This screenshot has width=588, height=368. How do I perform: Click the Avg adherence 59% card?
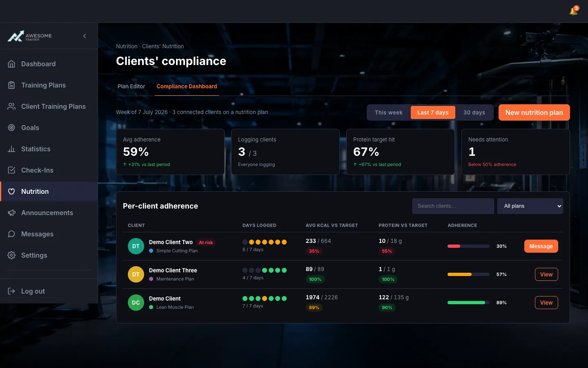170,152
